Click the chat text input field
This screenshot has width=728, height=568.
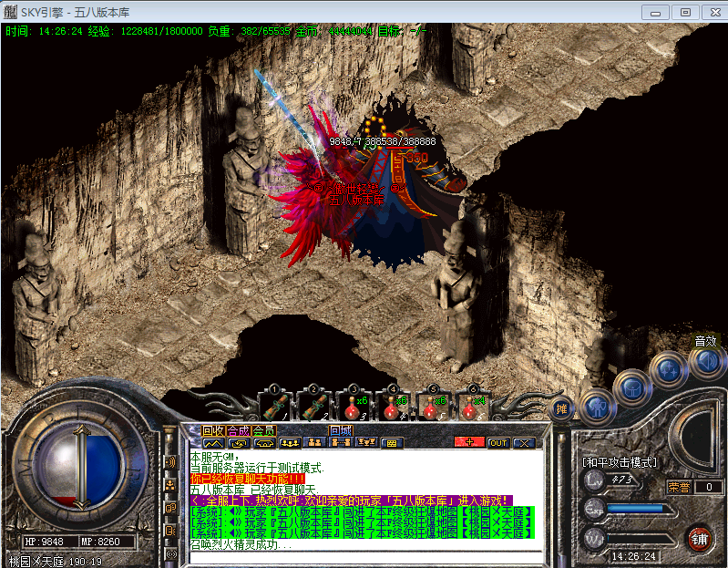coord(366,557)
